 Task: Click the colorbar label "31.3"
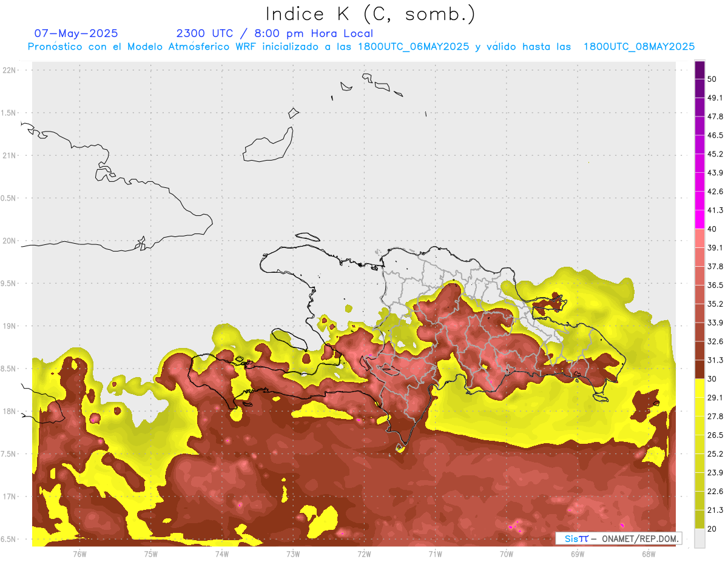coord(715,360)
